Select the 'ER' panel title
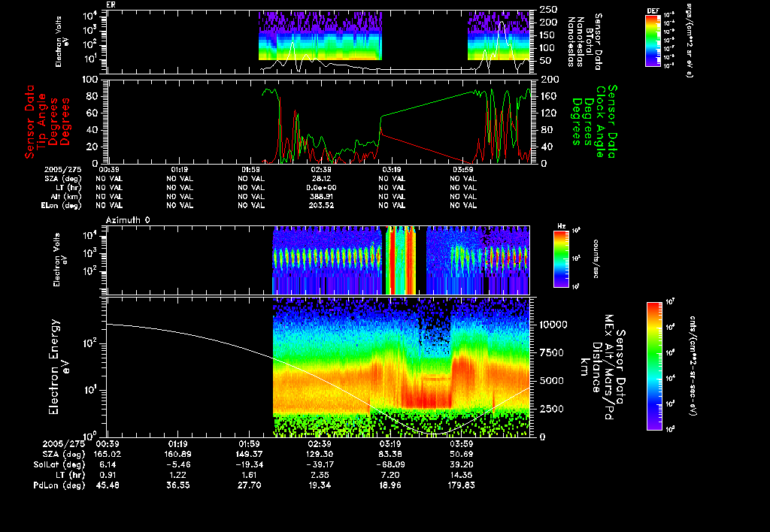Screen dimensions: 770x532 coord(111,5)
